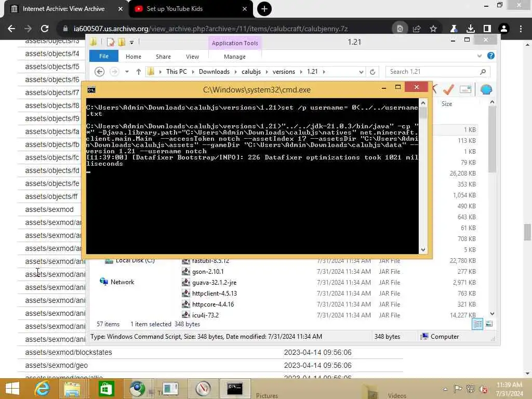The width and height of the screenshot is (532, 399).
Task: Refresh the File Explorer folder view
Action: 373,72
